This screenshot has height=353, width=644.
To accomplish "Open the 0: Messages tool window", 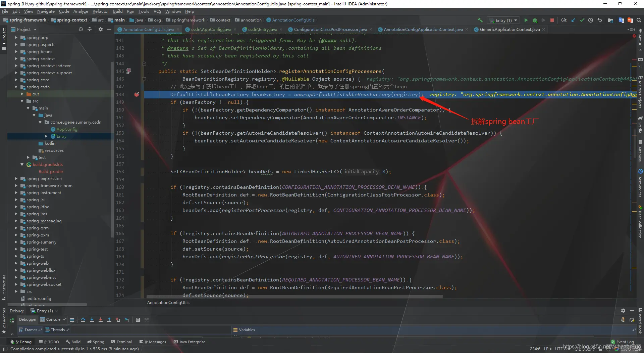I will point(153,342).
